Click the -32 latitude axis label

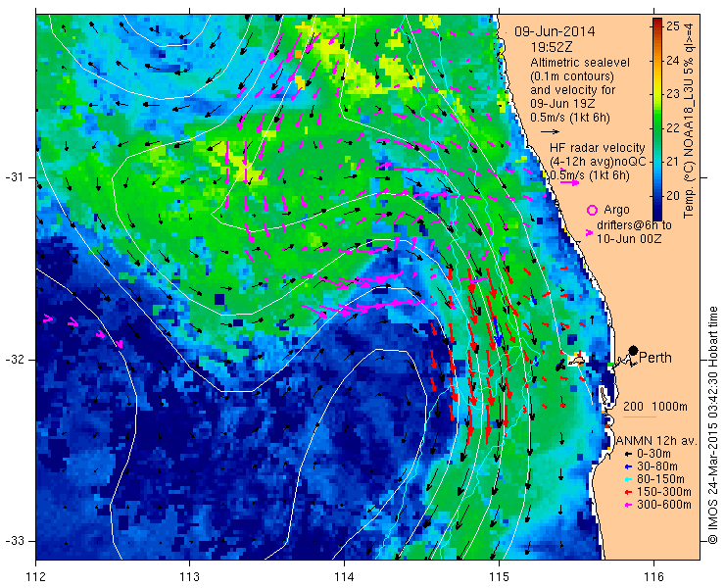pos(15,360)
